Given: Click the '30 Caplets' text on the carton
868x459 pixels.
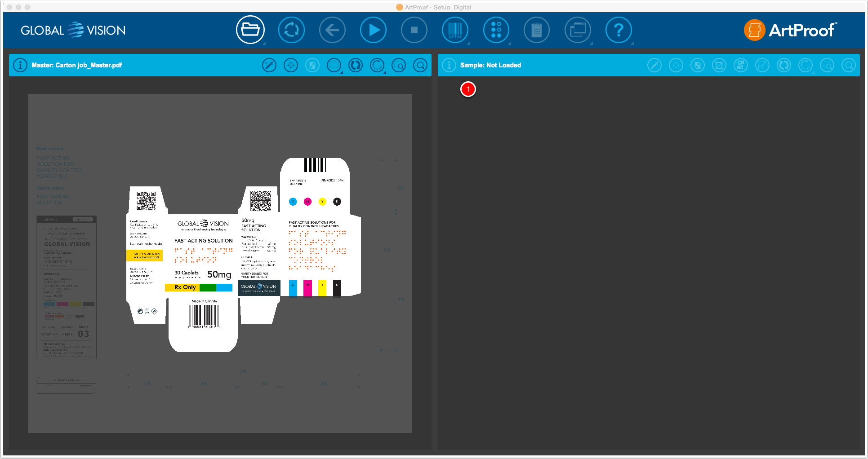Looking at the screenshot, I should coord(186,273).
